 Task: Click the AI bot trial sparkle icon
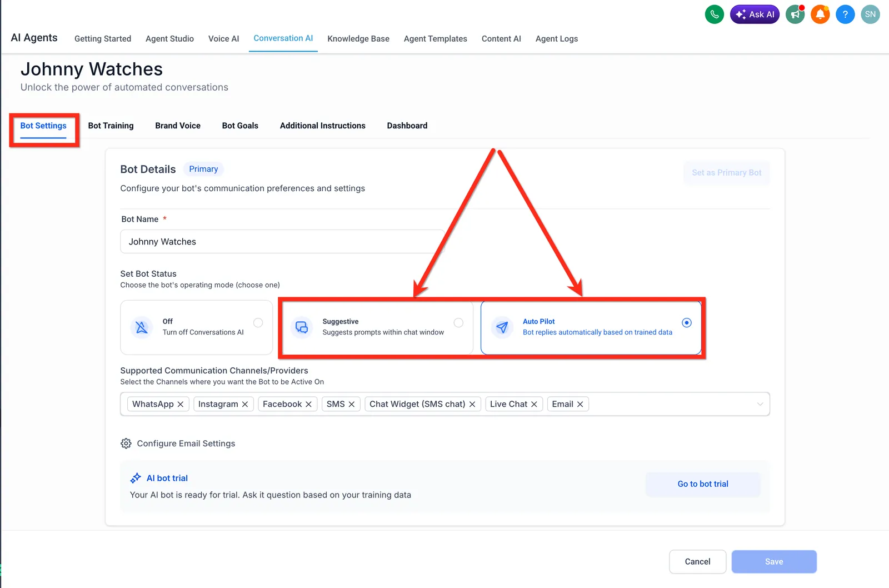point(136,478)
